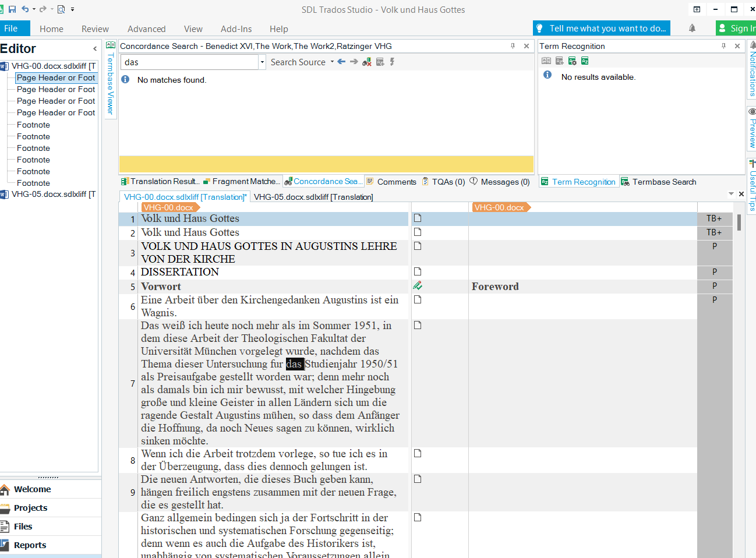
Task: Go to next concordance result arrow
Action: pos(354,62)
